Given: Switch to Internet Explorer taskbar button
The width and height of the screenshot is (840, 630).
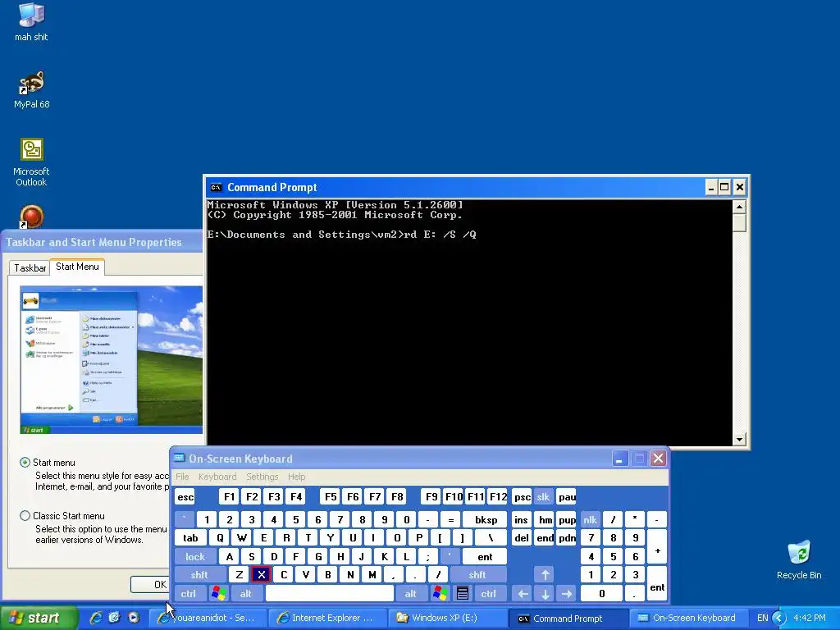Looking at the screenshot, I should click(x=326, y=618).
